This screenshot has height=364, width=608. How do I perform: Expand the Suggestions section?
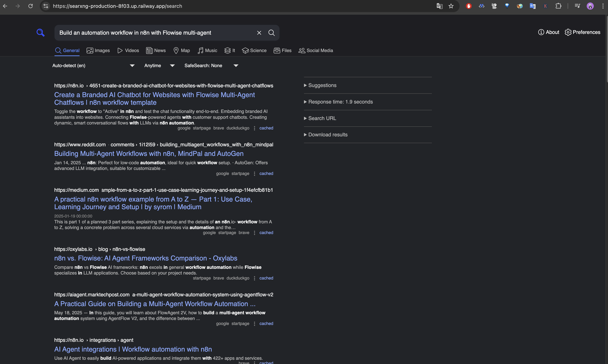(x=320, y=85)
